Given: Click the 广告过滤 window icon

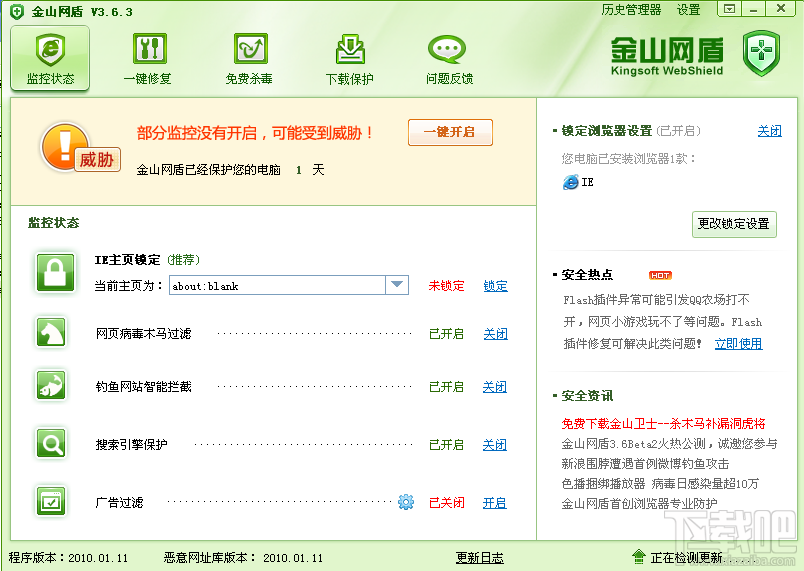Looking at the screenshot, I should [51, 501].
